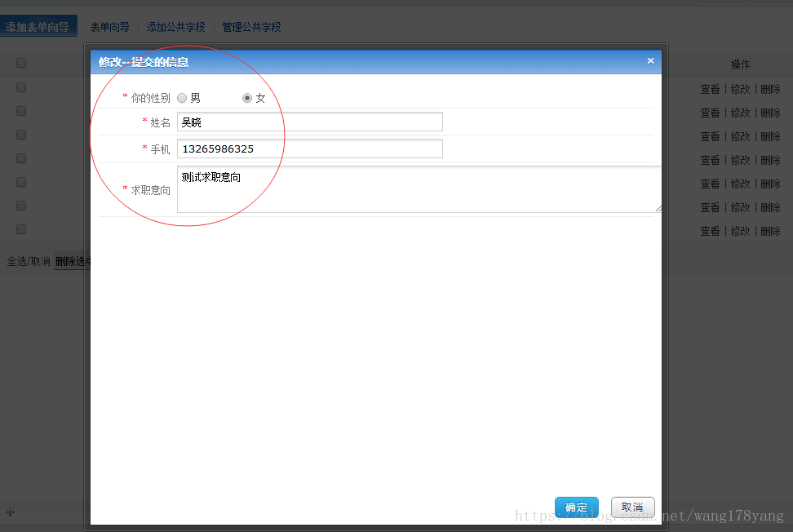Click the 求职意向 field label
Viewport: 793px width, 532px height.
tap(151, 190)
